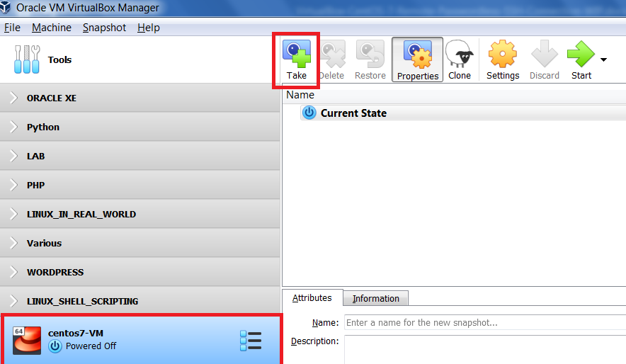Select the Attributes tab
This screenshot has height=364, width=626.
(312, 297)
